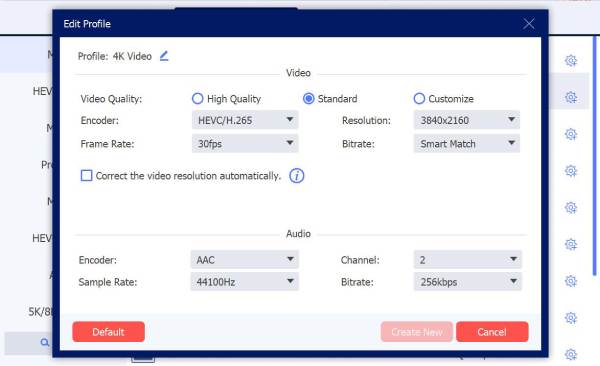
Task: Close the Edit Profile dialog with X
Action: coord(529,24)
